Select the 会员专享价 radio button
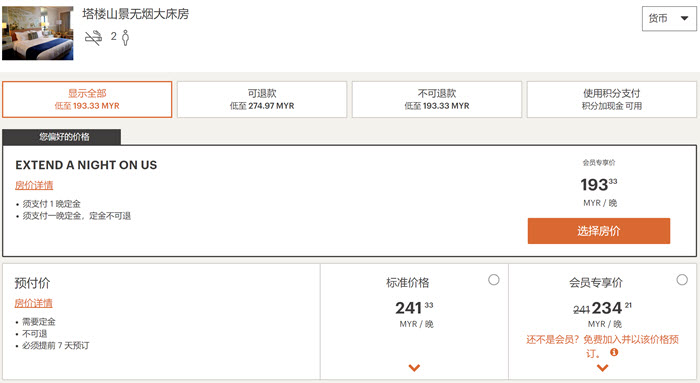The image size is (700, 383). (x=682, y=280)
